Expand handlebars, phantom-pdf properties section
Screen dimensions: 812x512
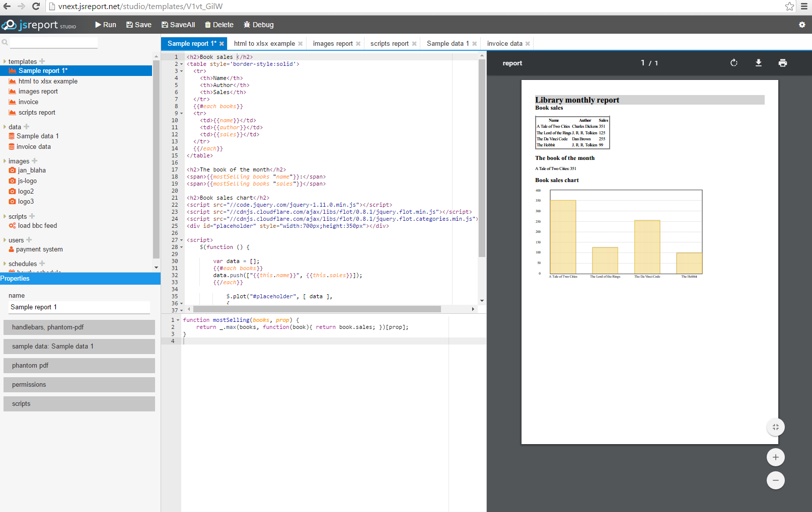[x=79, y=327]
